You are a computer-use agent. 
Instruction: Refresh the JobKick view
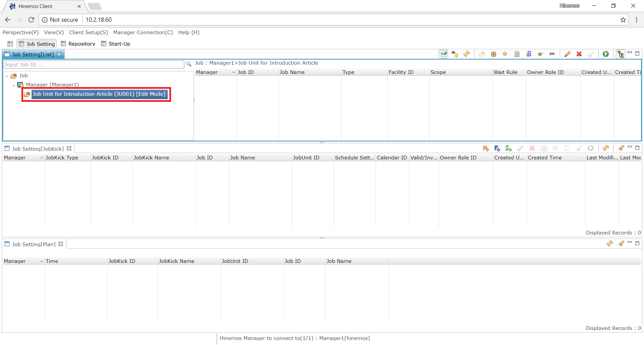pyautogui.click(x=606, y=148)
